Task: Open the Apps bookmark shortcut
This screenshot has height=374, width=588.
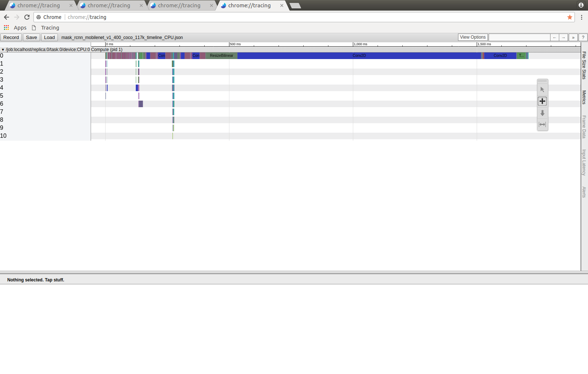Action: coord(15,28)
